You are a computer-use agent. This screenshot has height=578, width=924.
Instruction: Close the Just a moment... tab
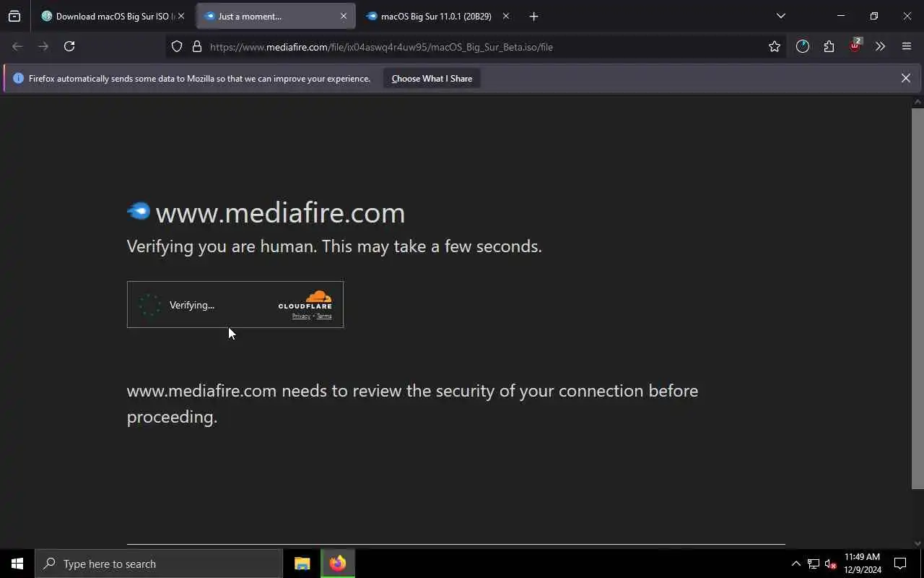coord(344,16)
